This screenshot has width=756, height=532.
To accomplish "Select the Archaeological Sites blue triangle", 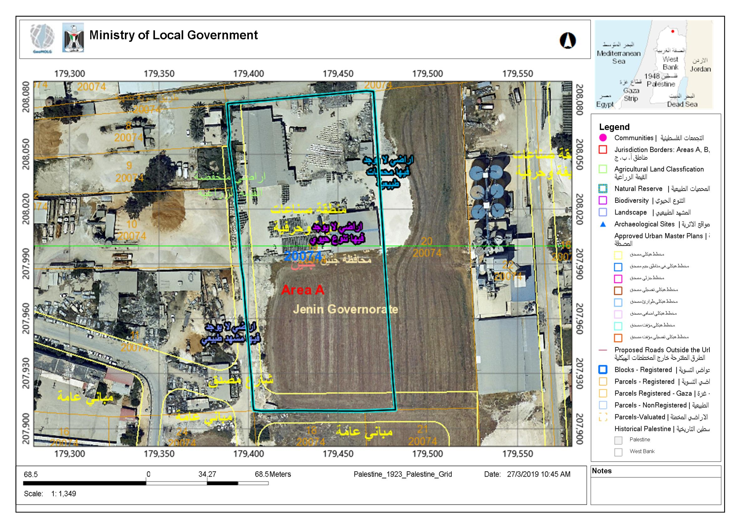I will 603,224.
